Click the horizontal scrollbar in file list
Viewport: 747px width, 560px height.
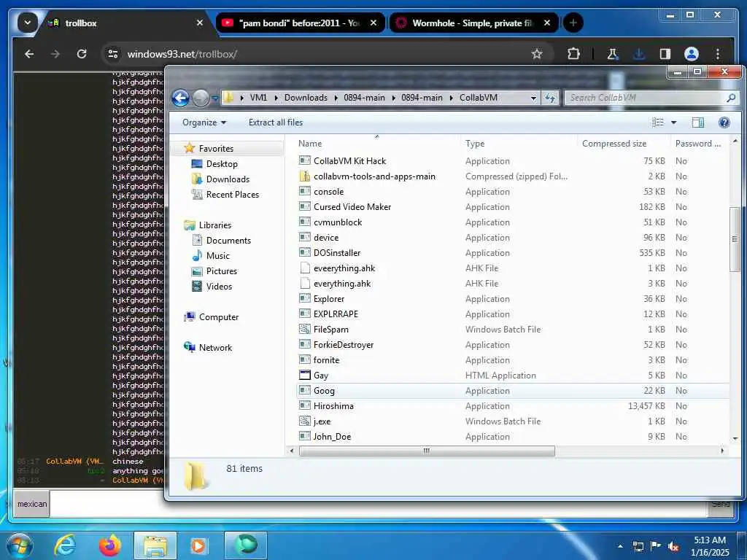[426, 451]
